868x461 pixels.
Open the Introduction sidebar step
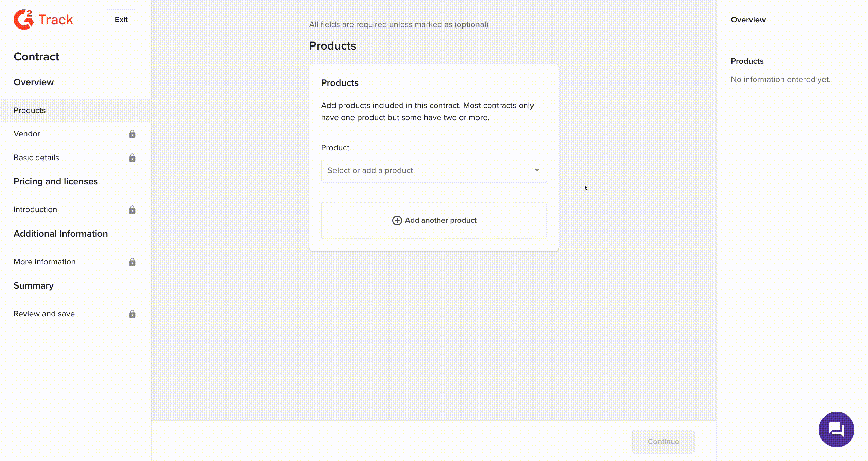tap(35, 209)
